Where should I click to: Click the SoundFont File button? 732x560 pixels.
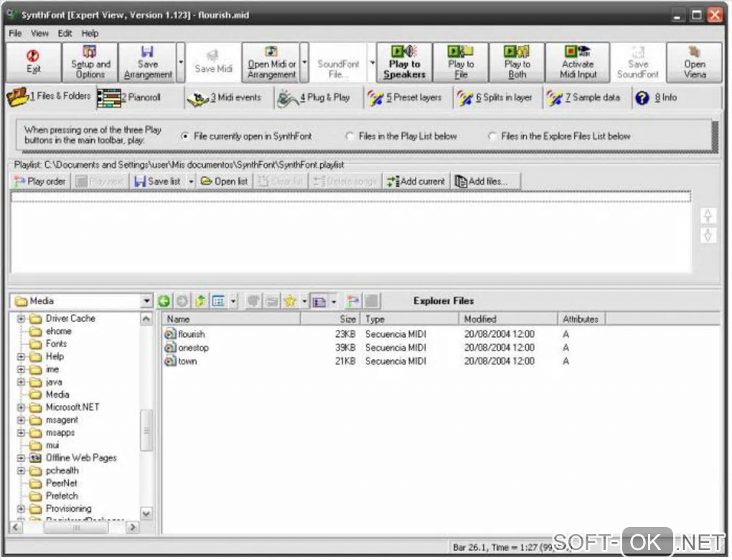click(x=338, y=62)
